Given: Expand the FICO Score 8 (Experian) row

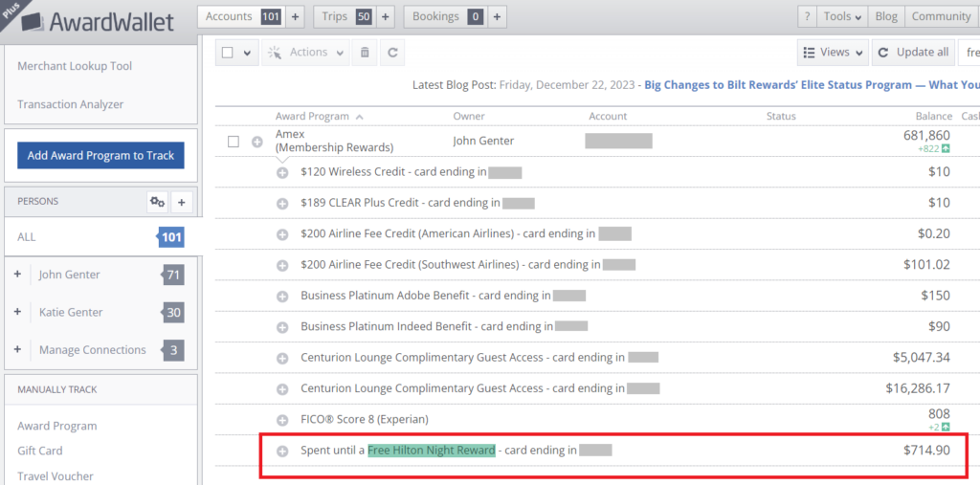Looking at the screenshot, I should pos(282,420).
